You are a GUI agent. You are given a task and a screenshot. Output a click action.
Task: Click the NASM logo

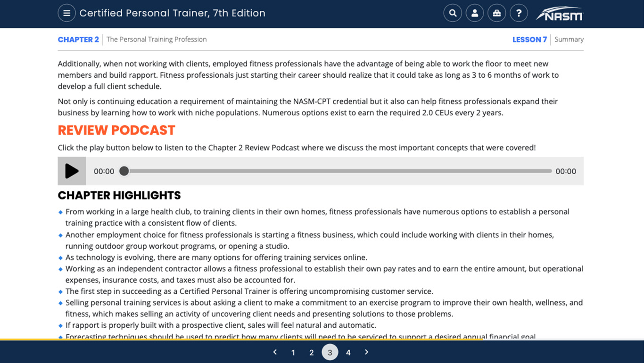pos(560,14)
